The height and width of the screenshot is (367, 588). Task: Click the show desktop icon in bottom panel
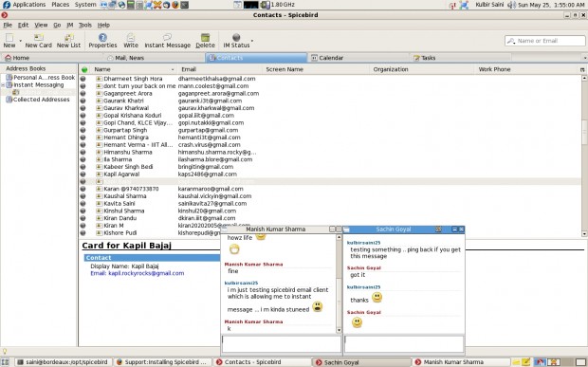(x=6, y=362)
